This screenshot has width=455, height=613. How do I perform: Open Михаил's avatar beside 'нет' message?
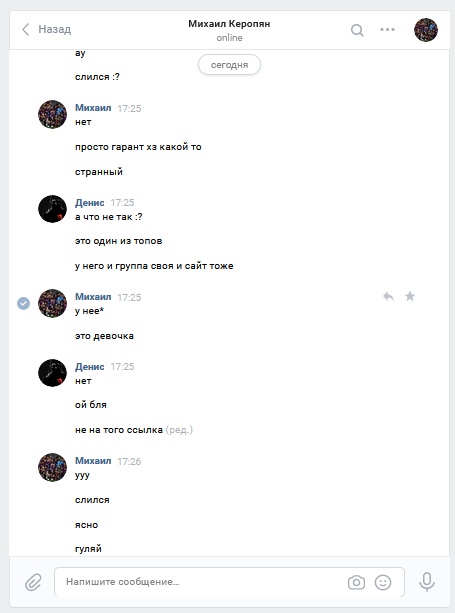[x=52, y=114]
